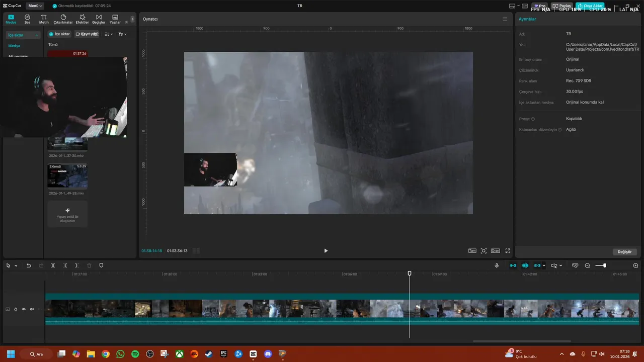The height and width of the screenshot is (362, 644).
Task: Open Spotify from the taskbar
Action: pos(135,354)
